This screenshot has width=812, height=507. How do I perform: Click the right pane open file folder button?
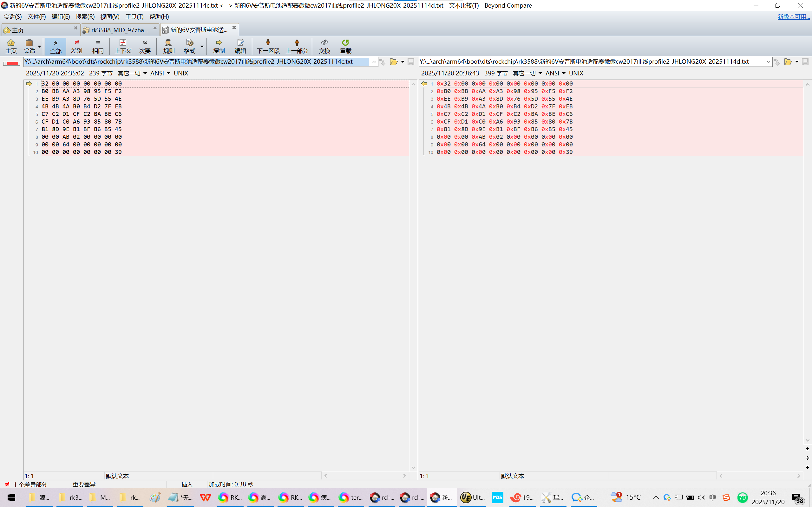click(788, 62)
